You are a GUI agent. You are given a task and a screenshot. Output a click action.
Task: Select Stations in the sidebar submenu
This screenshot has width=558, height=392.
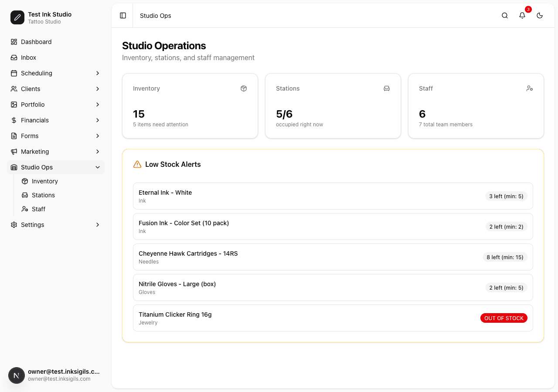tap(43, 195)
